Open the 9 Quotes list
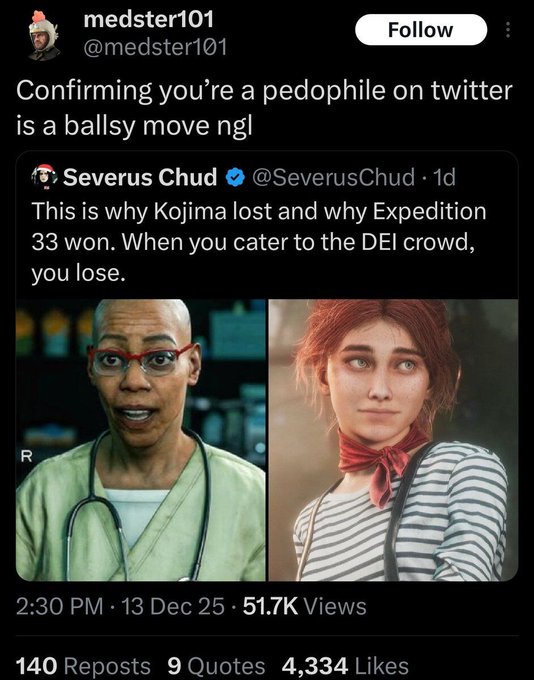This screenshot has height=680, width=534. pyautogui.click(x=216, y=666)
